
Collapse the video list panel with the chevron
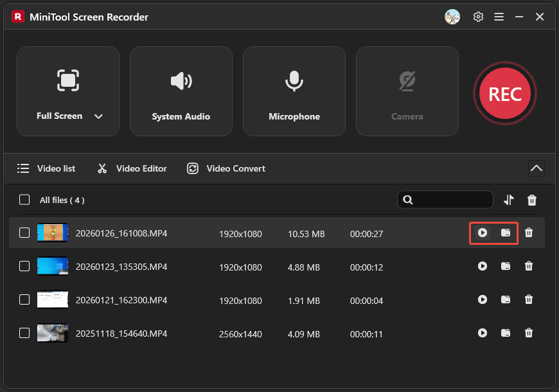click(x=536, y=168)
